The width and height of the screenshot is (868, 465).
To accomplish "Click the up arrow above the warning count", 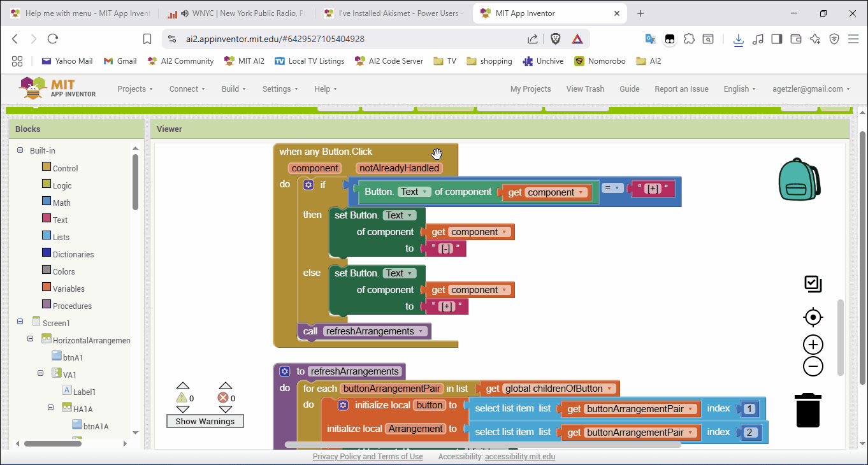I will [183, 386].
